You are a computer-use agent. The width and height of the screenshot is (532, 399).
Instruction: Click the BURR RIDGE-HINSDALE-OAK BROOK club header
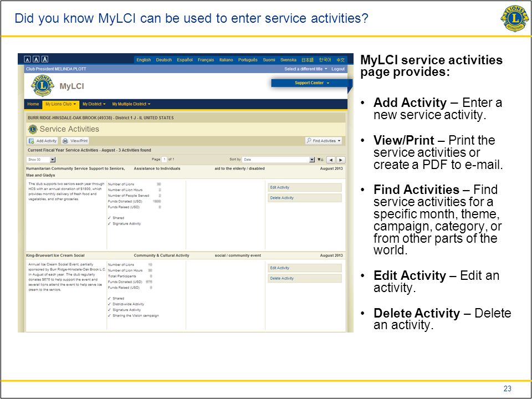tap(101, 117)
